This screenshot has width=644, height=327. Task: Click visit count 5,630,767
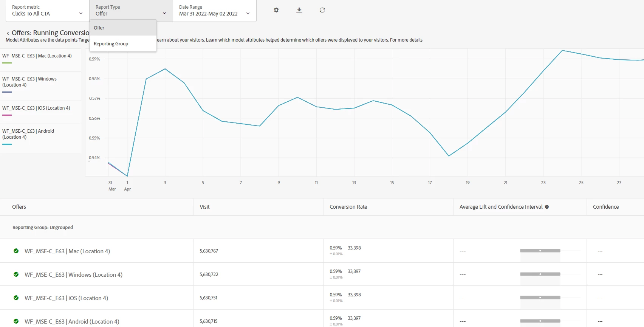point(209,251)
